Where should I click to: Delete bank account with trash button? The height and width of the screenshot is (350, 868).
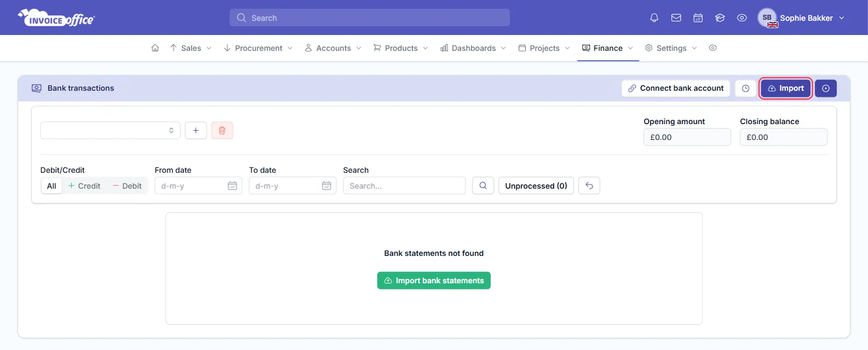(222, 130)
